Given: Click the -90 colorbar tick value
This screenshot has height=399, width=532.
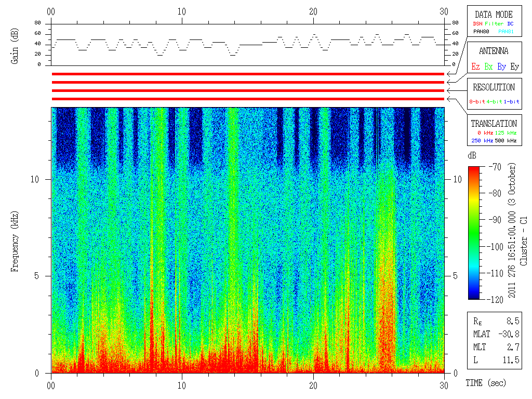Looking at the screenshot, I should (x=495, y=220).
